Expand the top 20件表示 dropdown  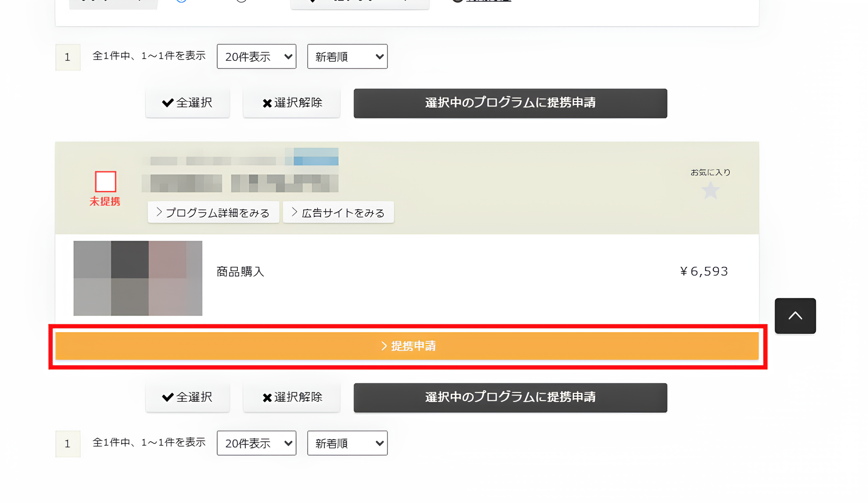coord(256,57)
